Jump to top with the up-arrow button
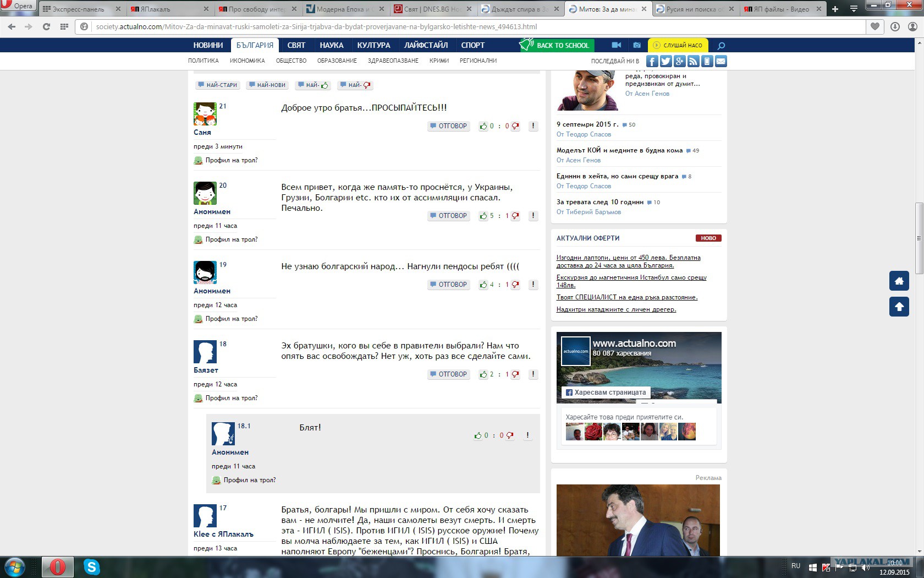Viewport: 924px width, 578px height. point(899,307)
